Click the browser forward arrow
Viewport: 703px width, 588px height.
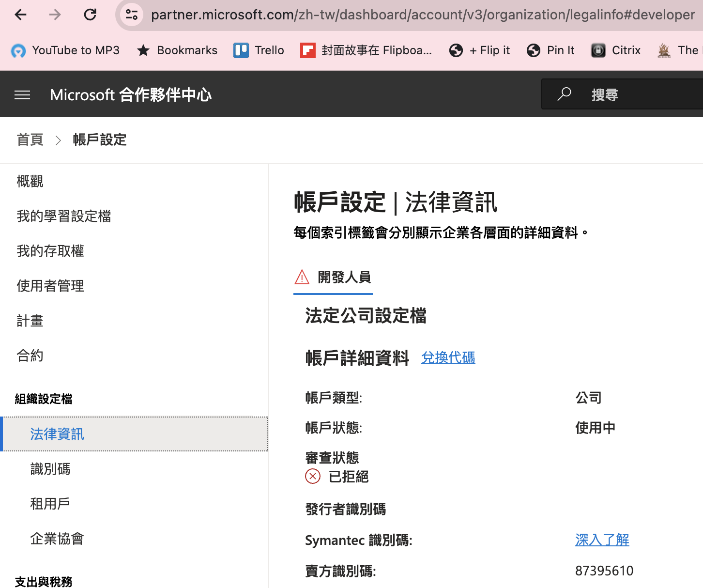(55, 15)
